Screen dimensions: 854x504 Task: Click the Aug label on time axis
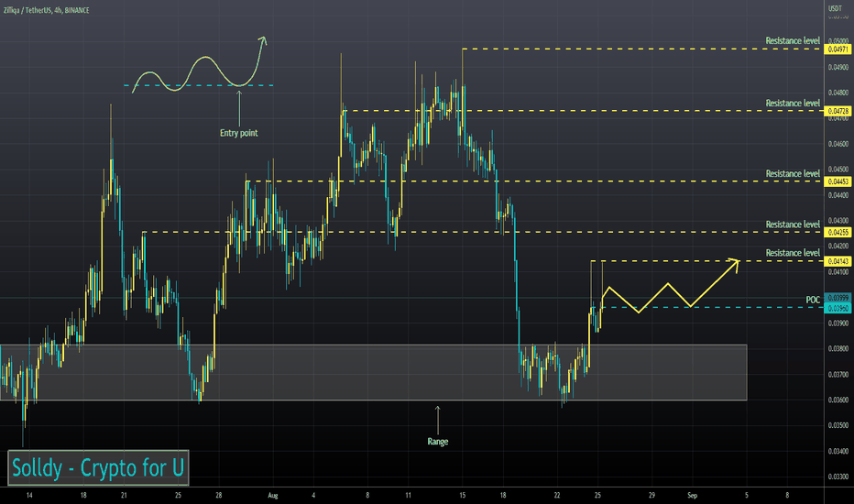click(x=273, y=495)
